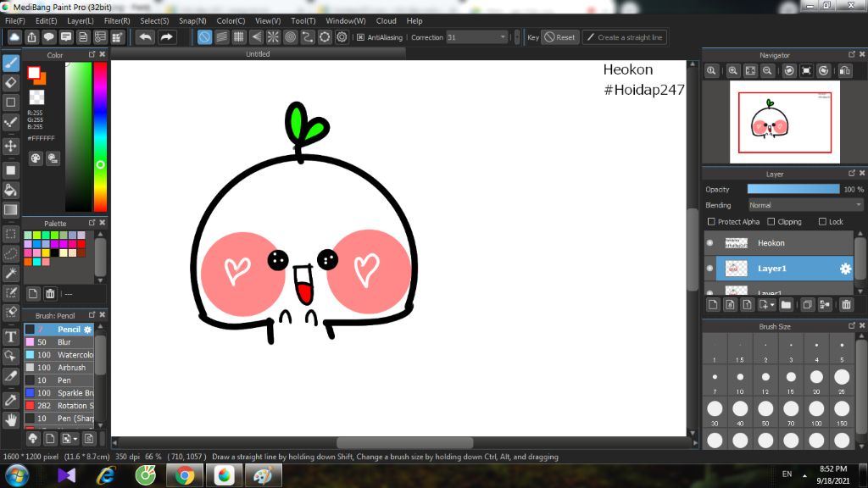The image size is (868, 488).
Task: Click the rainbow hue slider bar
Action: pyautogui.click(x=100, y=136)
